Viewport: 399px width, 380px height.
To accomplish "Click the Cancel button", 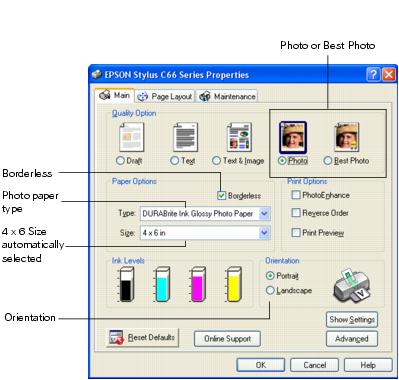I will pyautogui.click(x=314, y=365).
